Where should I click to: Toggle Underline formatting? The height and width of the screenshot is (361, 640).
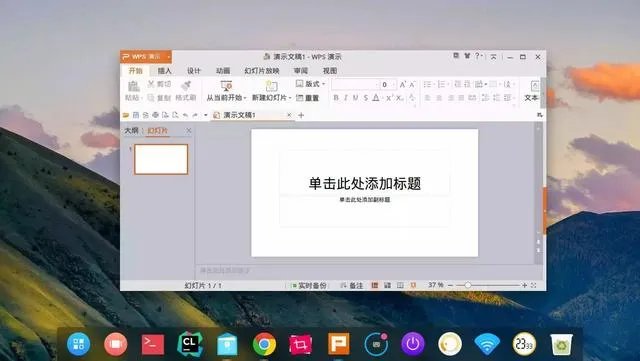point(356,98)
